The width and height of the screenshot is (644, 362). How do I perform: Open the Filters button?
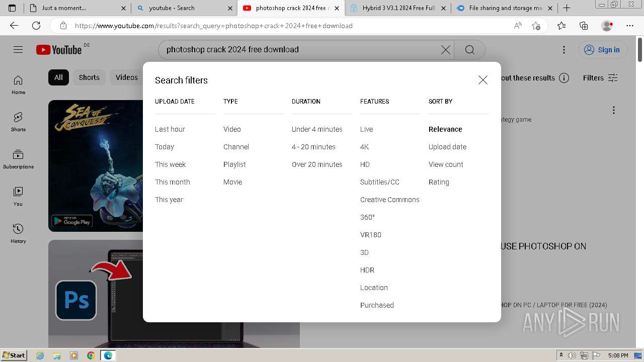point(600,78)
